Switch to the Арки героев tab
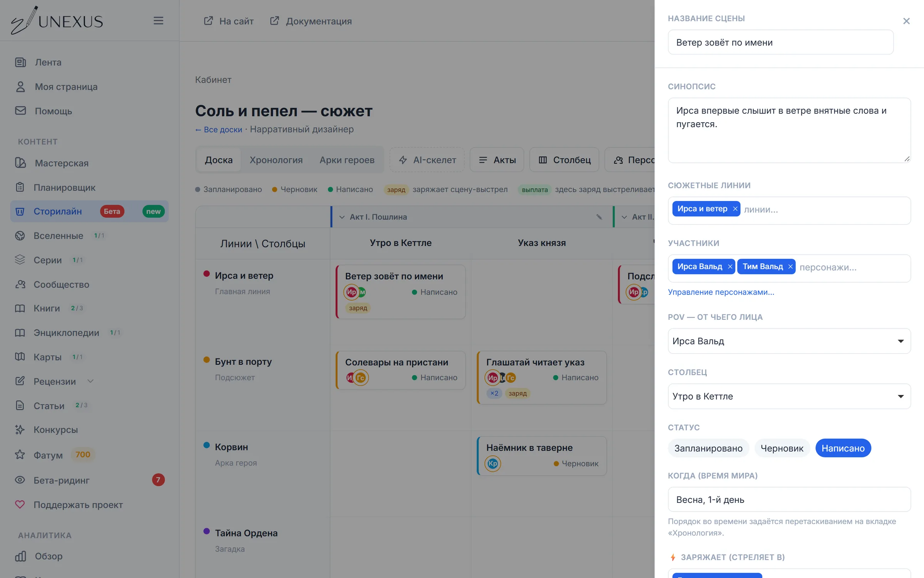This screenshot has width=924, height=578. pyautogui.click(x=347, y=160)
